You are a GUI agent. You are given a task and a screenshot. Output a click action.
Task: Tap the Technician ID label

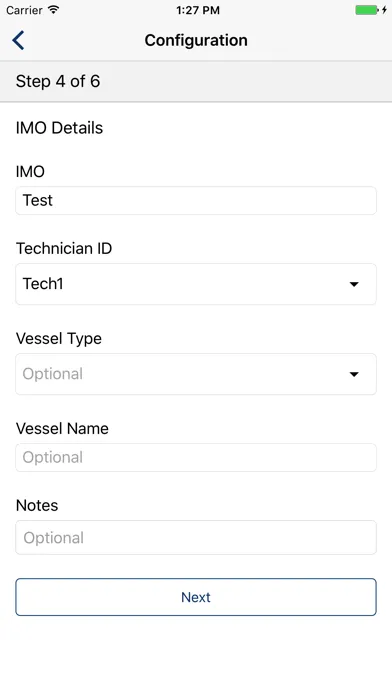click(64, 249)
